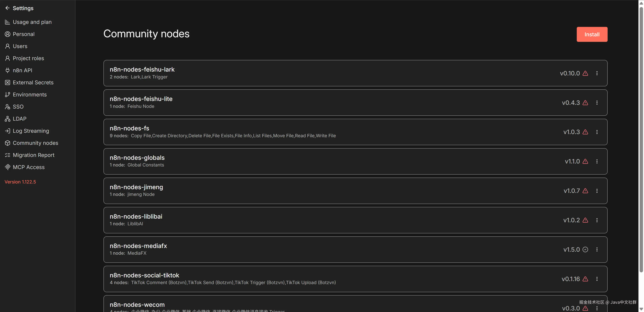Click the warning icon beside v0.1.16

click(x=585, y=279)
